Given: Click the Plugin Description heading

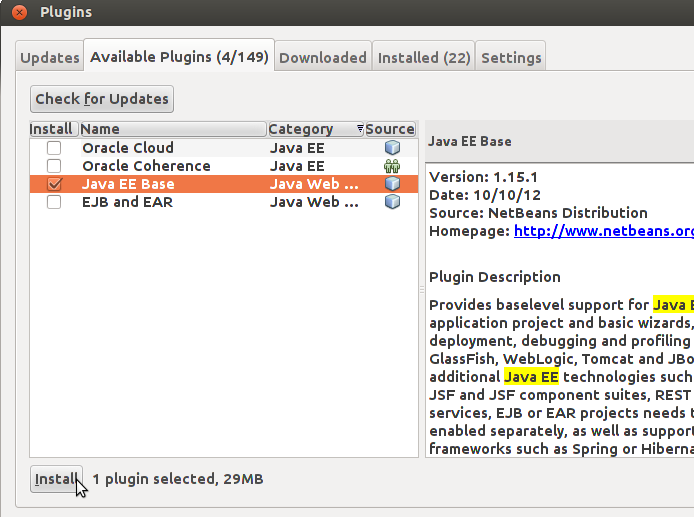Looking at the screenshot, I should click(x=495, y=277).
